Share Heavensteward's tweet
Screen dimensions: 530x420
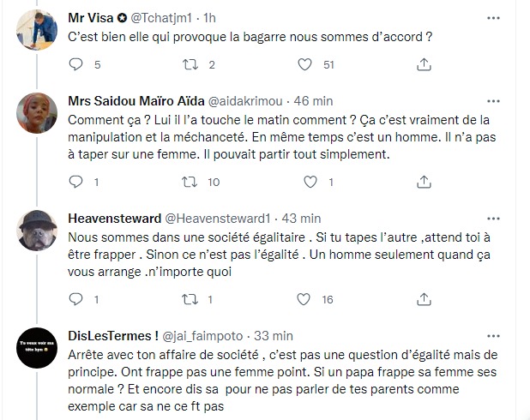point(424,299)
